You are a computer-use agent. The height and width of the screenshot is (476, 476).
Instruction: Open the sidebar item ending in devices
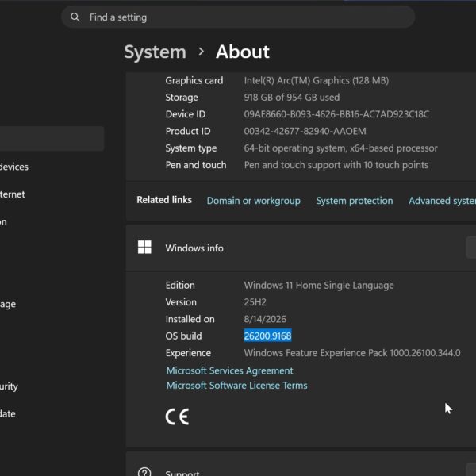pos(14,167)
